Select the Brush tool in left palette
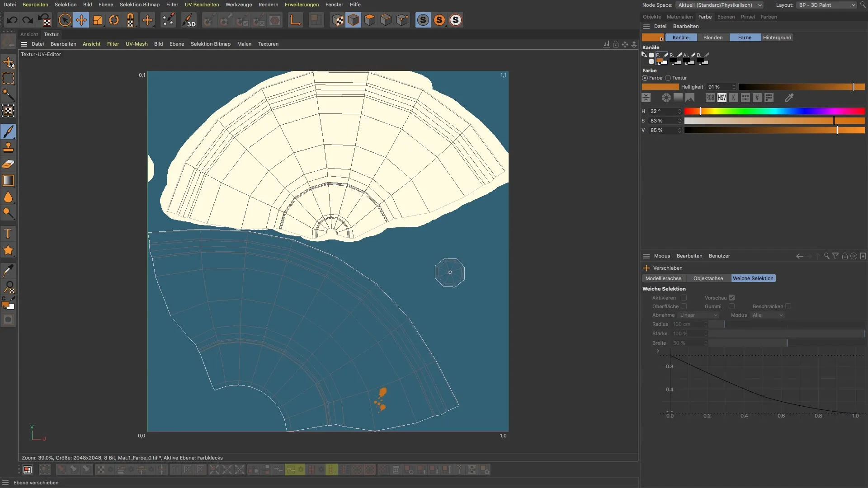This screenshot has height=488, width=868. [8, 131]
